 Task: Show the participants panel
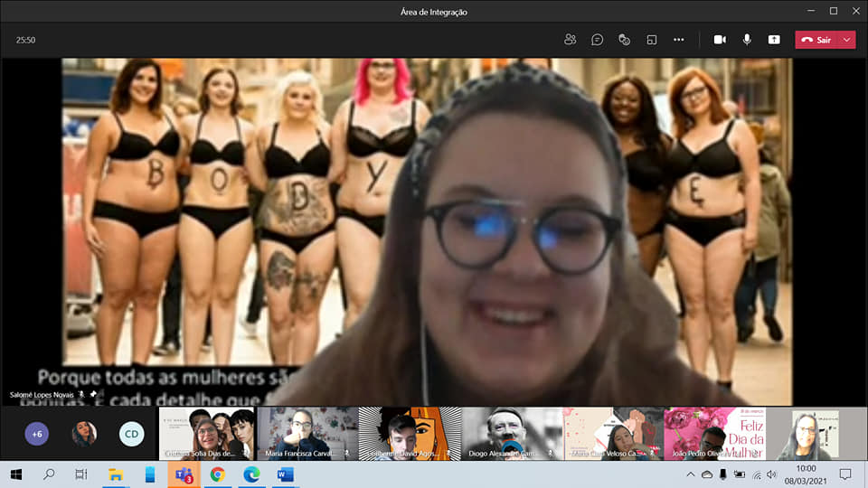coord(570,40)
